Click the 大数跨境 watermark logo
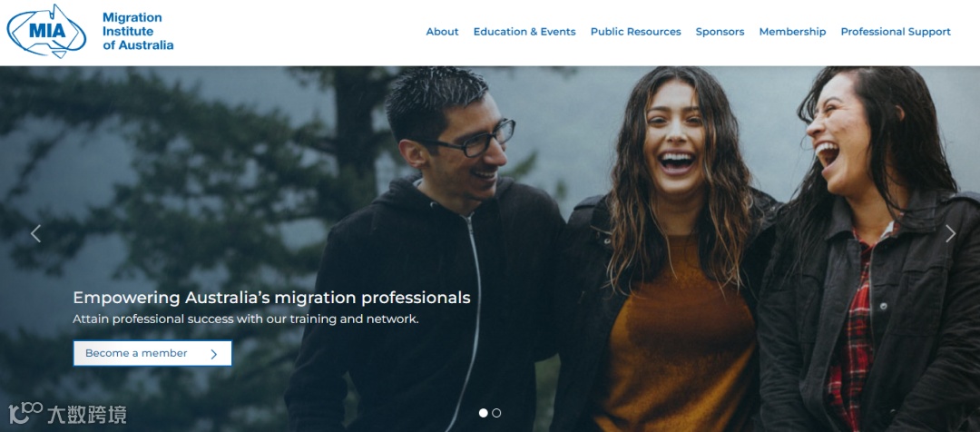The width and height of the screenshot is (980, 432). pyautogui.click(x=67, y=414)
